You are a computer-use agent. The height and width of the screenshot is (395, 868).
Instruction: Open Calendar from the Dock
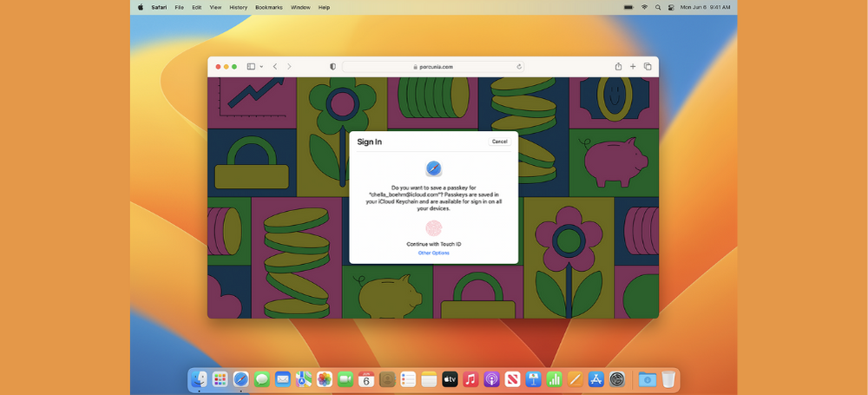click(366, 379)
